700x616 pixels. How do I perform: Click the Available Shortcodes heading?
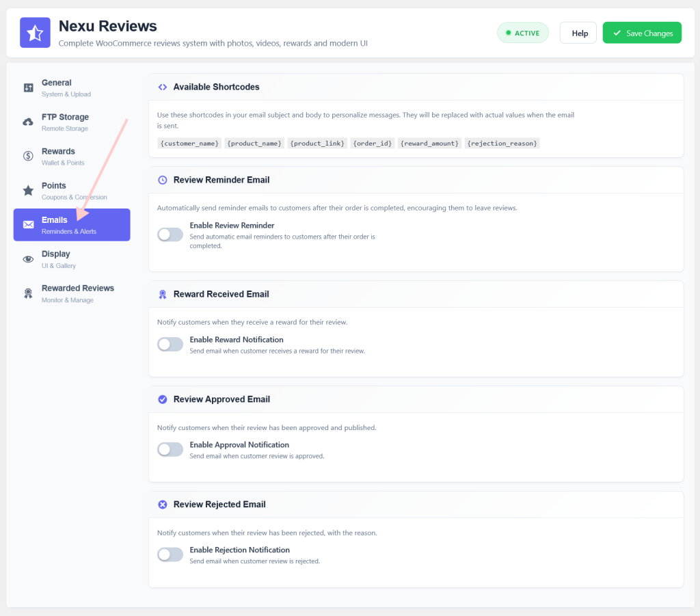pyautogui.click(x=216, y=87)
